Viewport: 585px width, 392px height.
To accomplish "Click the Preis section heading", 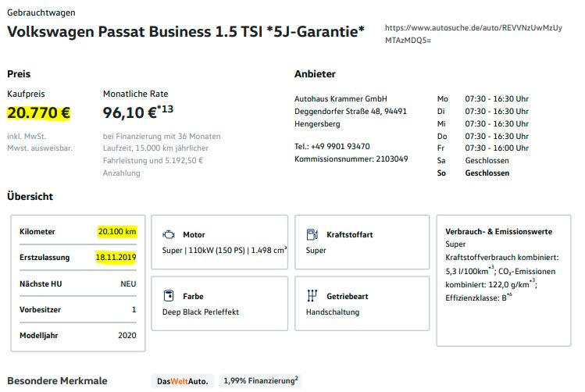I will (19, 74).
